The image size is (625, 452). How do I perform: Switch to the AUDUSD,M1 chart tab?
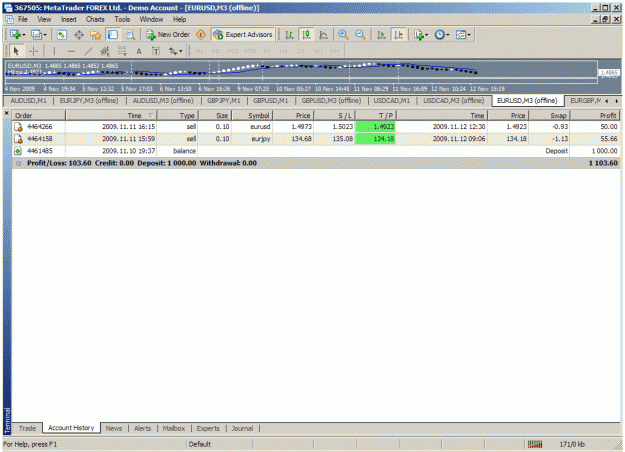(x=28, y=100)
